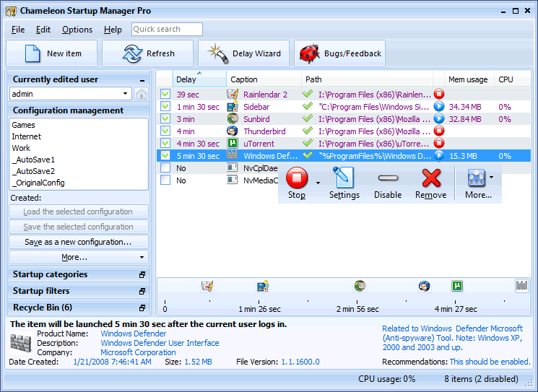Click the large red Stop icon in popup toolbar
This screenshot has height=392, width=538.
coord(297,178)
